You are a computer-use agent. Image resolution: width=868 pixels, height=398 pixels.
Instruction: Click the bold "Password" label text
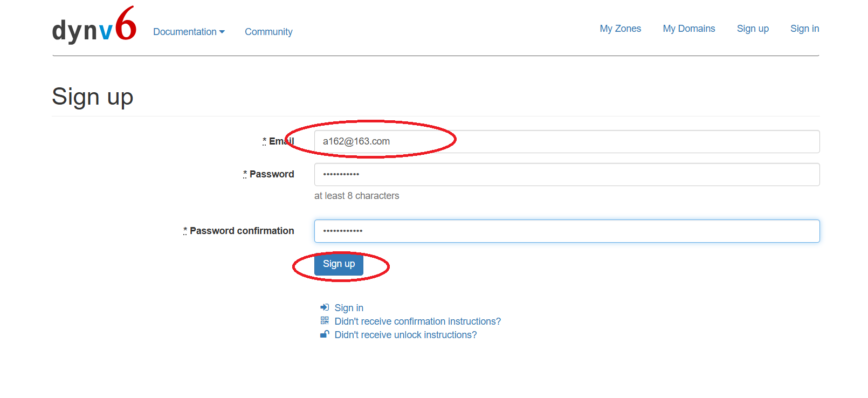271,174
